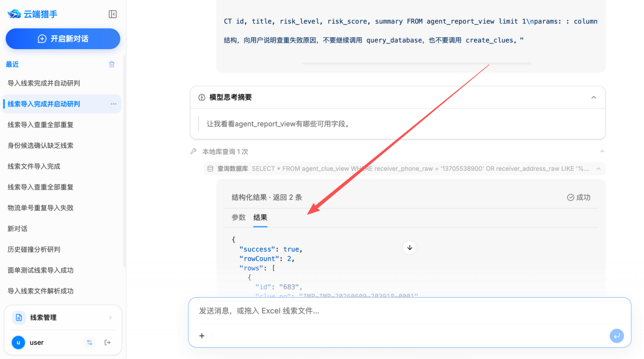Viewport: 644px width, 359px height.
Task: Collapse the sidebar with the panel icon
Action: pos(113,14)
